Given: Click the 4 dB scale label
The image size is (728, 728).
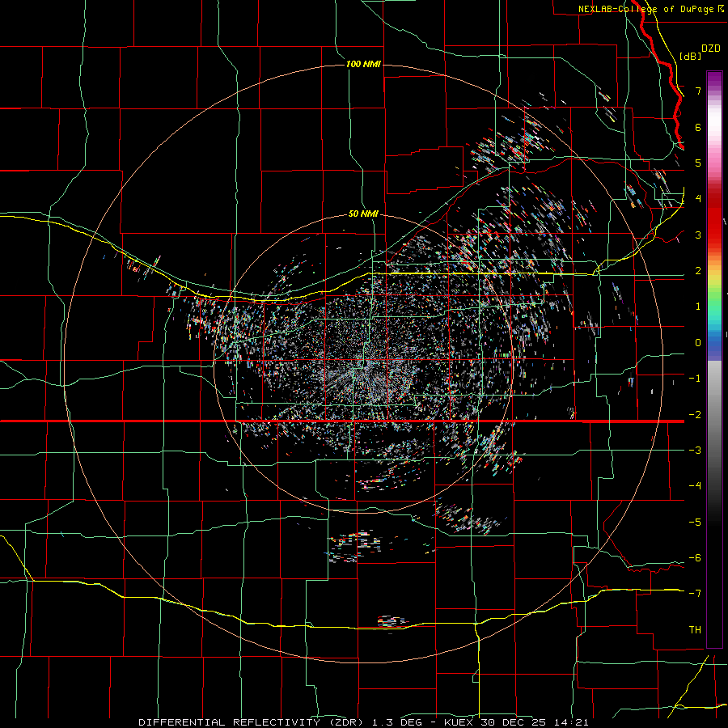Looking at the screenshot, I should tap(698, 198).
